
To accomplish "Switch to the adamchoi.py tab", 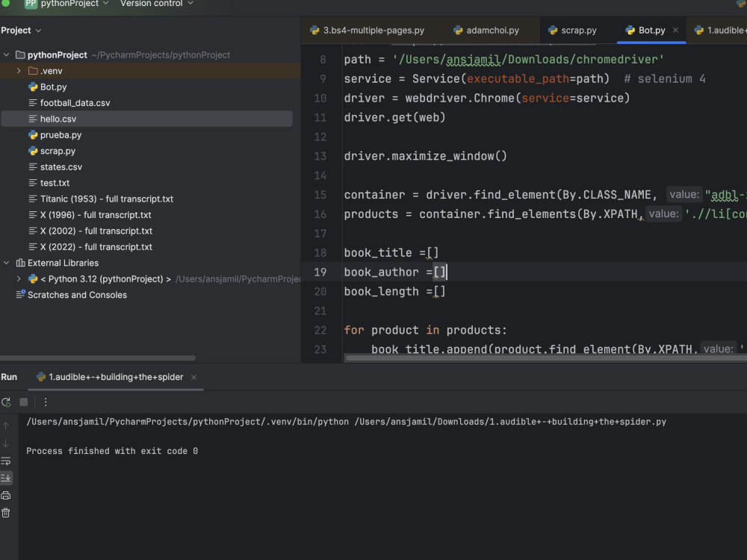I will coord(486,31).
